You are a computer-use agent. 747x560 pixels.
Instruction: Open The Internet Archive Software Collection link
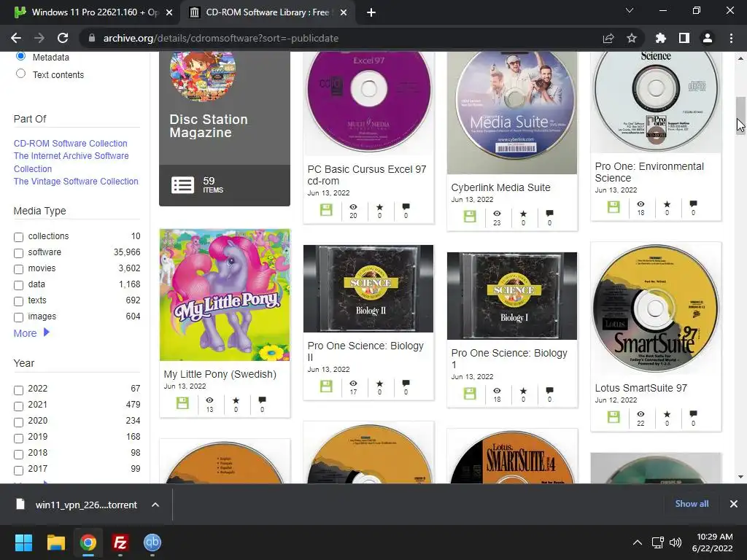coord(71,162)
